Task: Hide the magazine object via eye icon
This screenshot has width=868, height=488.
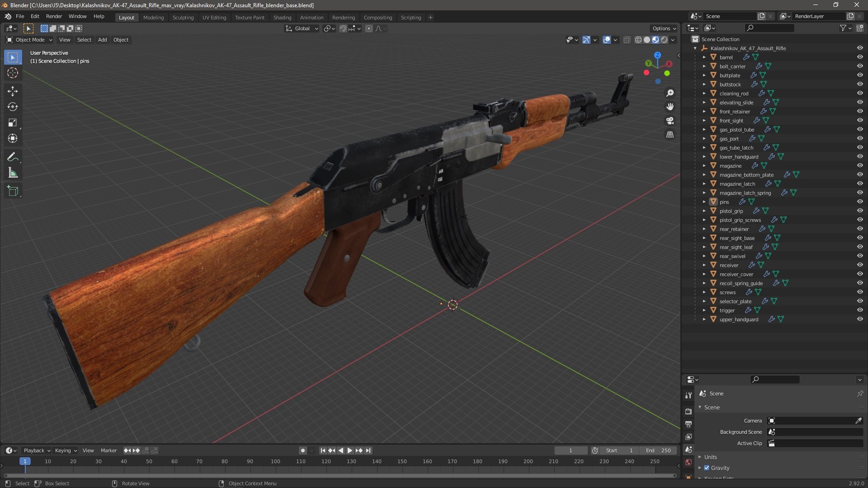Action: (x=860, y=165)
